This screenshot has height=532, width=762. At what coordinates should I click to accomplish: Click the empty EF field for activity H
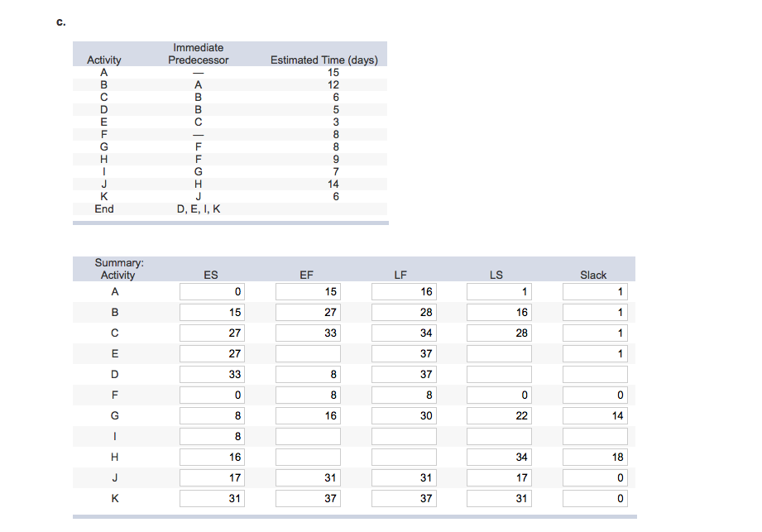308,457
